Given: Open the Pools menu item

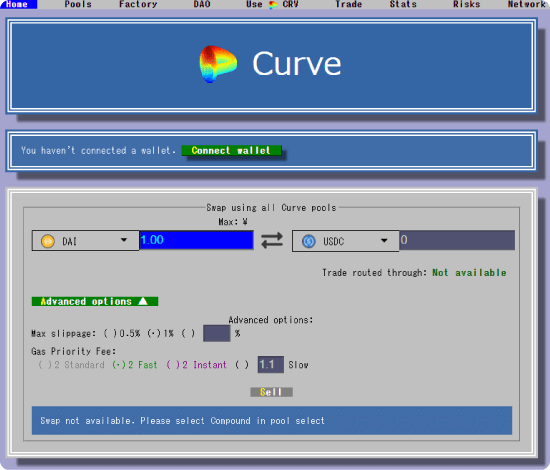Looking at the screenshot, I should [x=78, y=5].
